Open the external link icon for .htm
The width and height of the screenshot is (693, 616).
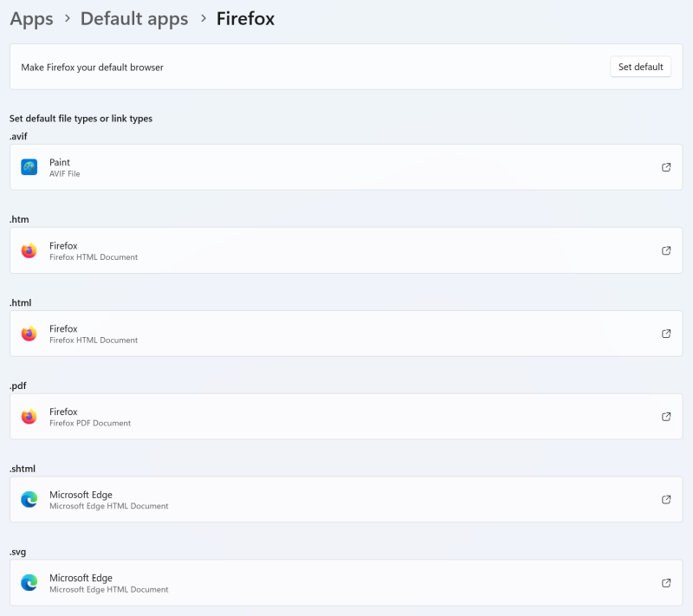[666, 250]
